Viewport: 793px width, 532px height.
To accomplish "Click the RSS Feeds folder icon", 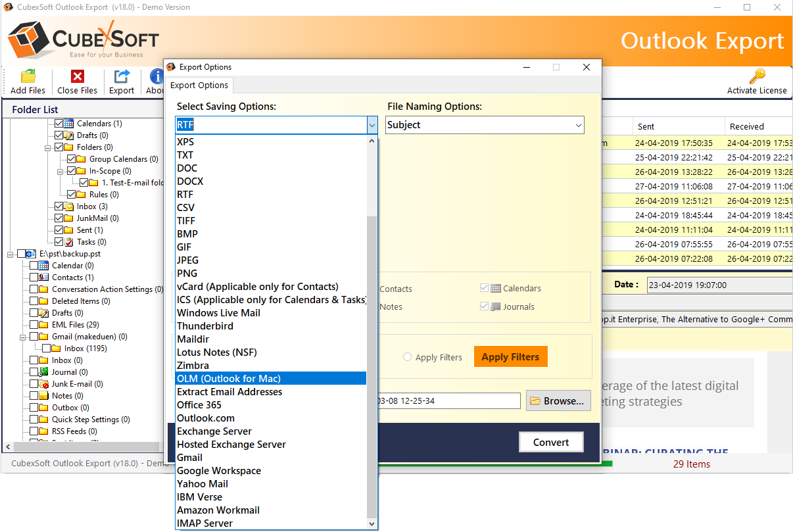I will pyautogui.click(x=44, y=431).
